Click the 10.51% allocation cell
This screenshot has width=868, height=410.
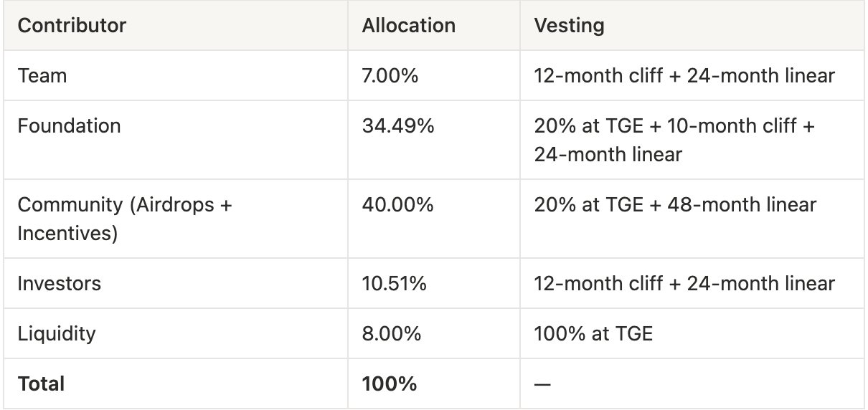tap(395, 284)
